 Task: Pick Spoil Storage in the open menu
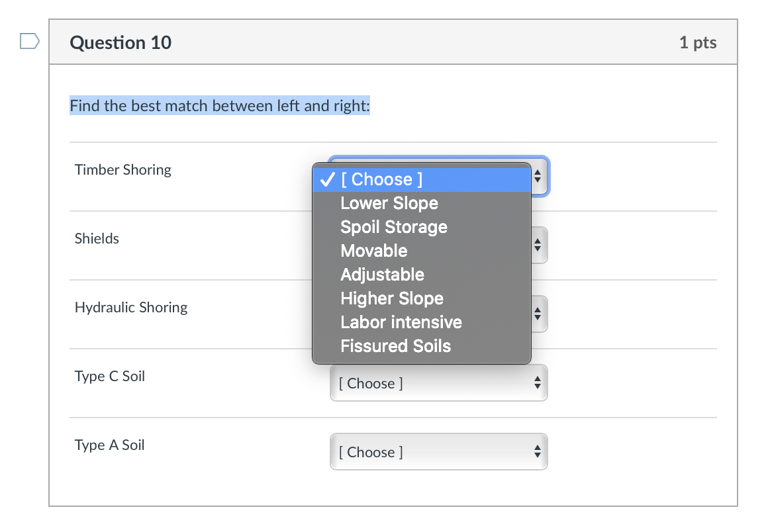click(x=394, y=227)
